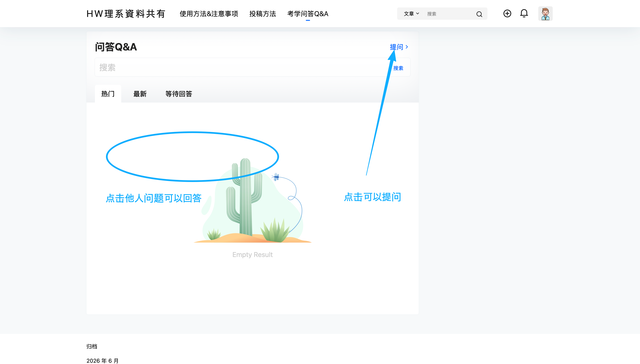Switch to the 等待回答 tab

pos(179,94)
